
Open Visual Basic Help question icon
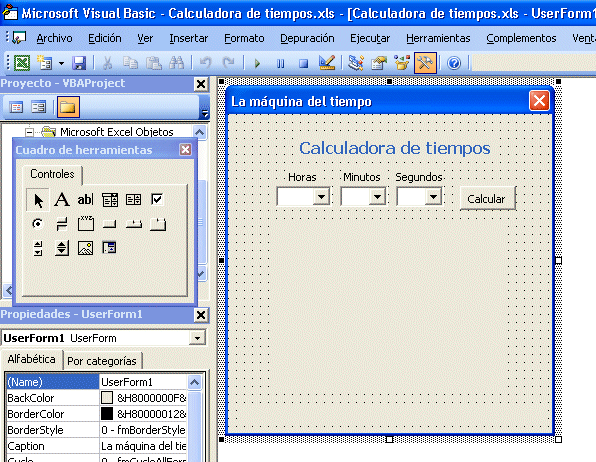click(x=454, y=63)
